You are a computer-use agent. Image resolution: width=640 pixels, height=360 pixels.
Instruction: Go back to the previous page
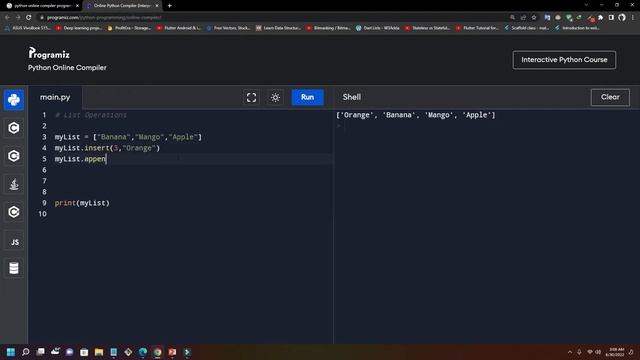7,18
